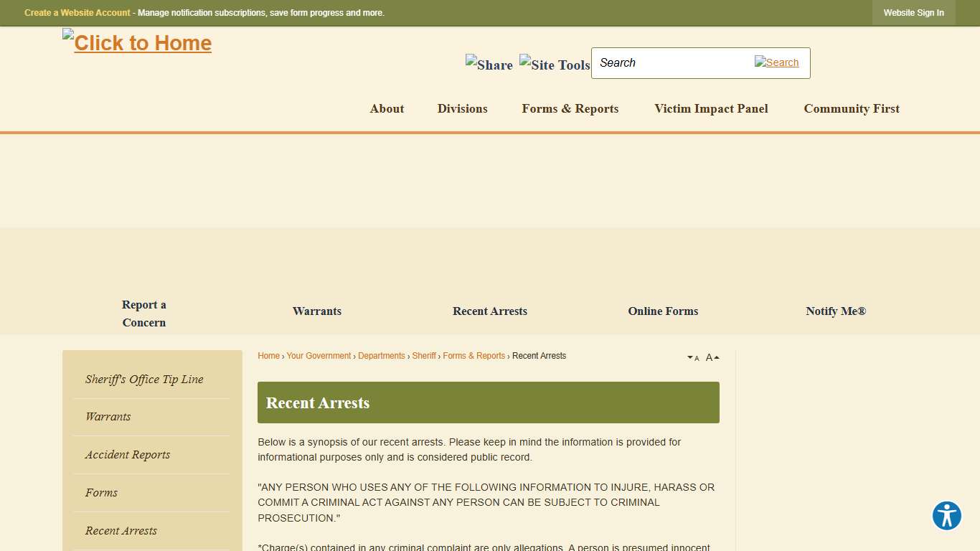Click the Share icon

489,64
